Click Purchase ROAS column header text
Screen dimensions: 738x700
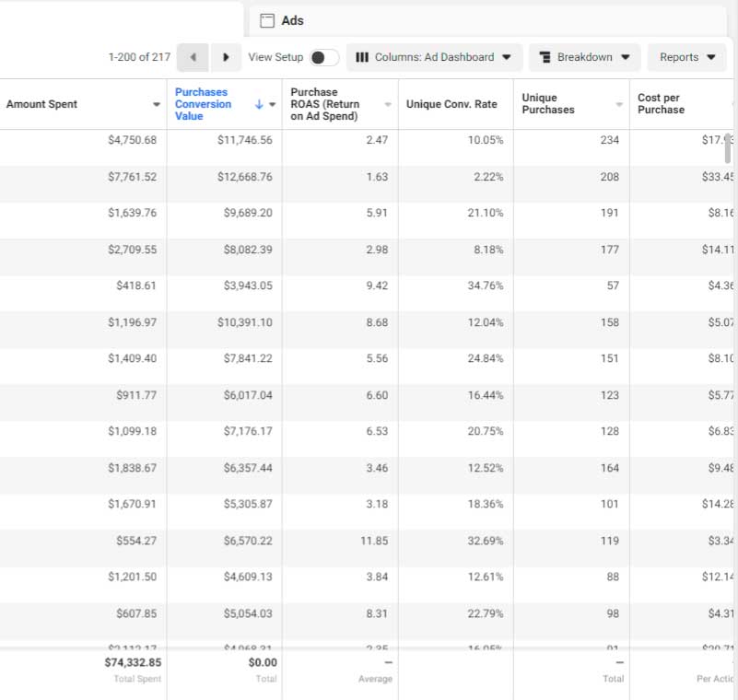tap(324, 104)
